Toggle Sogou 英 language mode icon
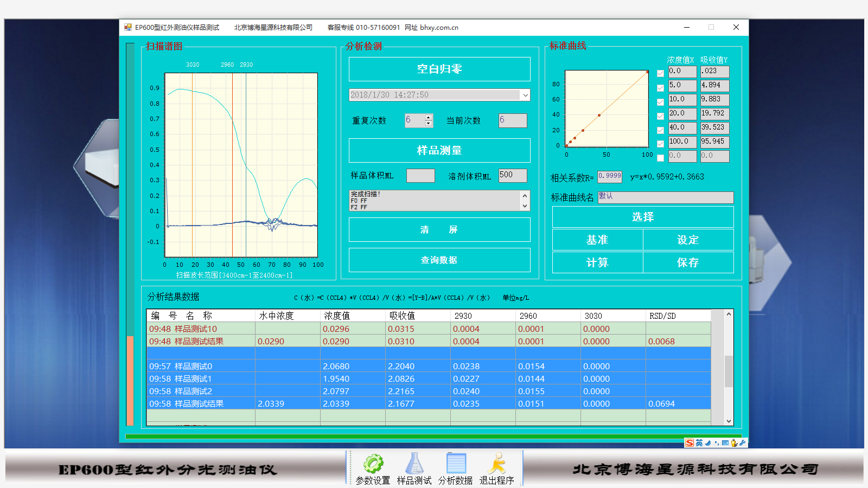This screenshot has width=868, height=488. coord(699,443)
